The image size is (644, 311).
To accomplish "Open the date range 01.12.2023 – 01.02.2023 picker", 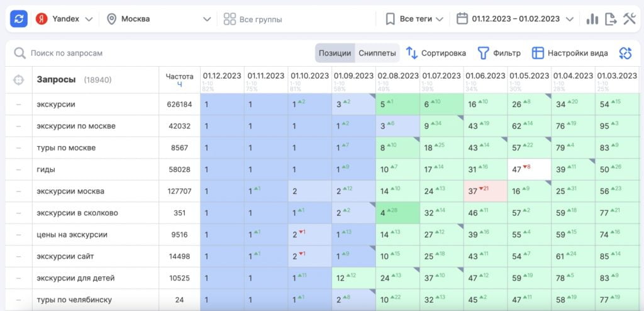I will tap(515, 19).
